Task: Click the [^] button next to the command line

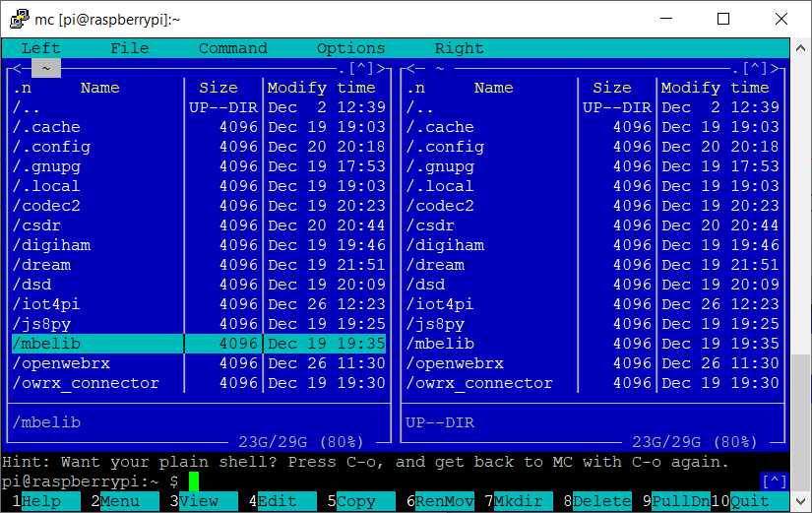Action: (x=775, y=481)
